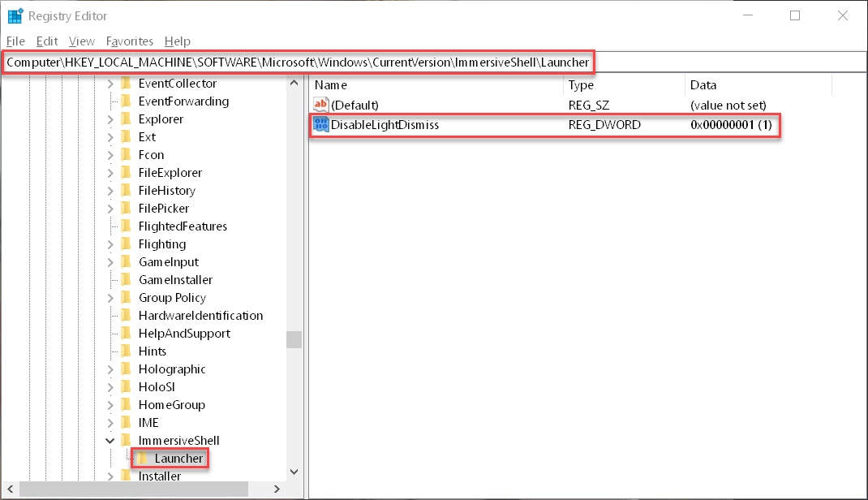This screenshot has height=500, width=868.
Task: Click the Launcher folder icon
Action: click(x=142, y=459)
